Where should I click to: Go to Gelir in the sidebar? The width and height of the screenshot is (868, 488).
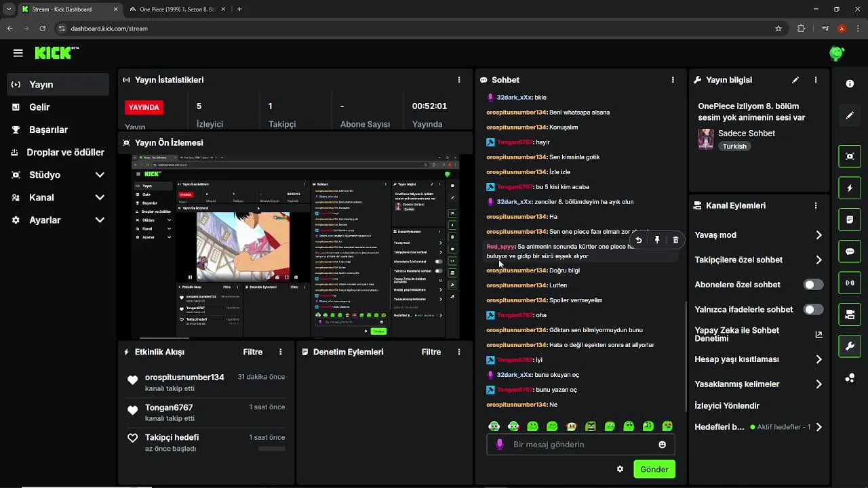58,107
